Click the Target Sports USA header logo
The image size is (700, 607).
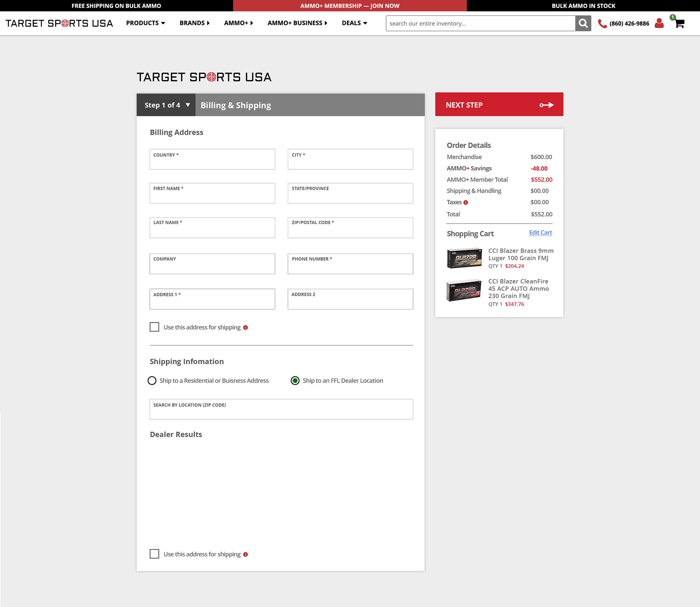59,23
